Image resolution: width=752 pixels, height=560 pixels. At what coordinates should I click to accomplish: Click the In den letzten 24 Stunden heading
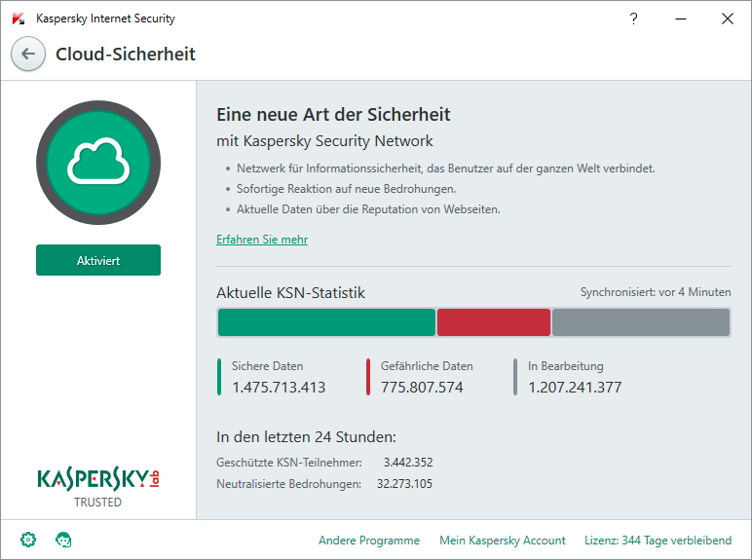[306, 436]
